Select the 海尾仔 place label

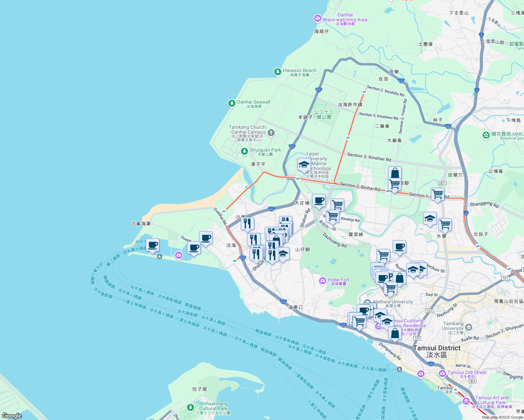(x=322, y=31)
